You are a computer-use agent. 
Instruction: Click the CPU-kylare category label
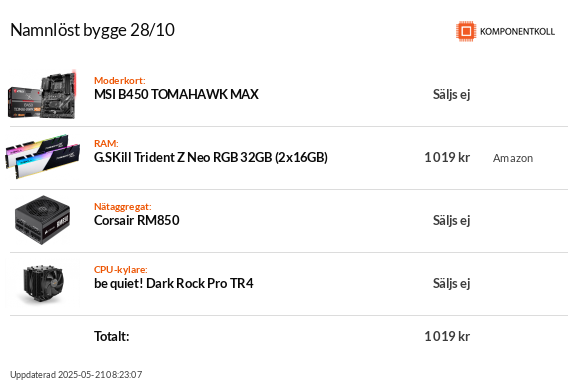121,269
